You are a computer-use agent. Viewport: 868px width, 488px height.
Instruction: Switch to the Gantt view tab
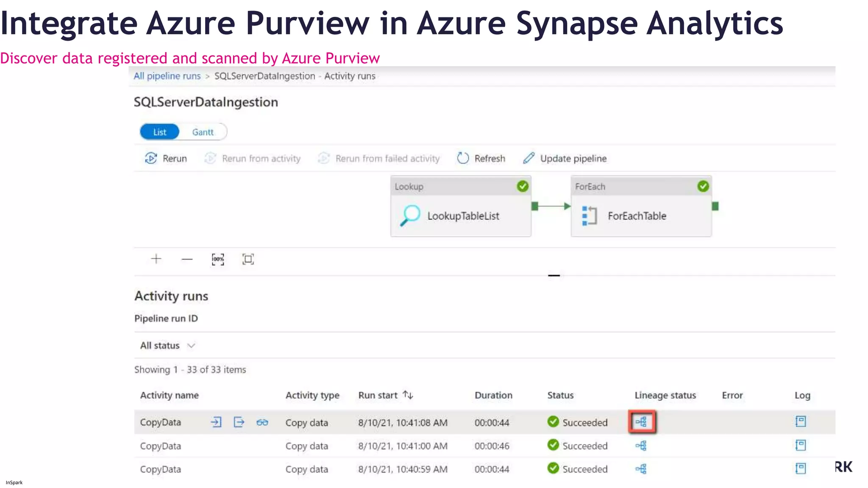coord(203,132)
